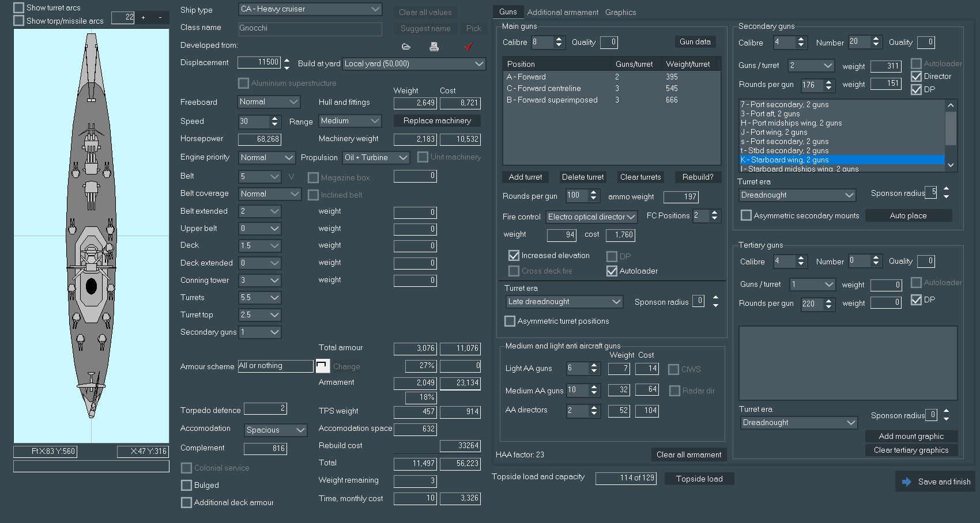
Task: Increase the main gun calibre with the up arrow
Action: tap(559, 39)
